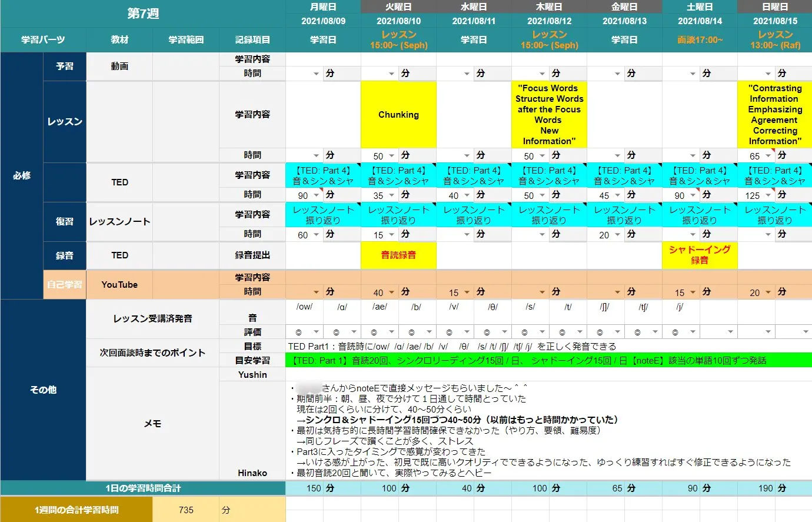This screenshot has height=522, width=812.
Task: Open Tuesday's レッスン time dropdown showing 50
Action: [392, 156]
